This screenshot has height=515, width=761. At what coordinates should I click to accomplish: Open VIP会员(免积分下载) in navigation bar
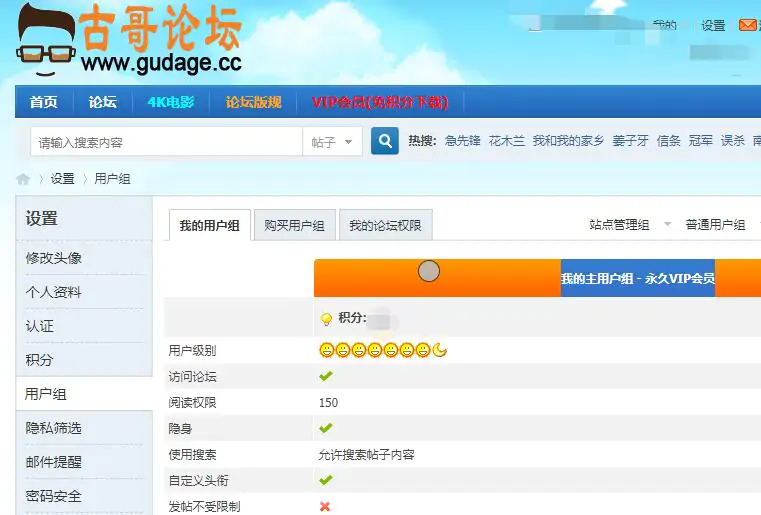[x=380, y=102]
